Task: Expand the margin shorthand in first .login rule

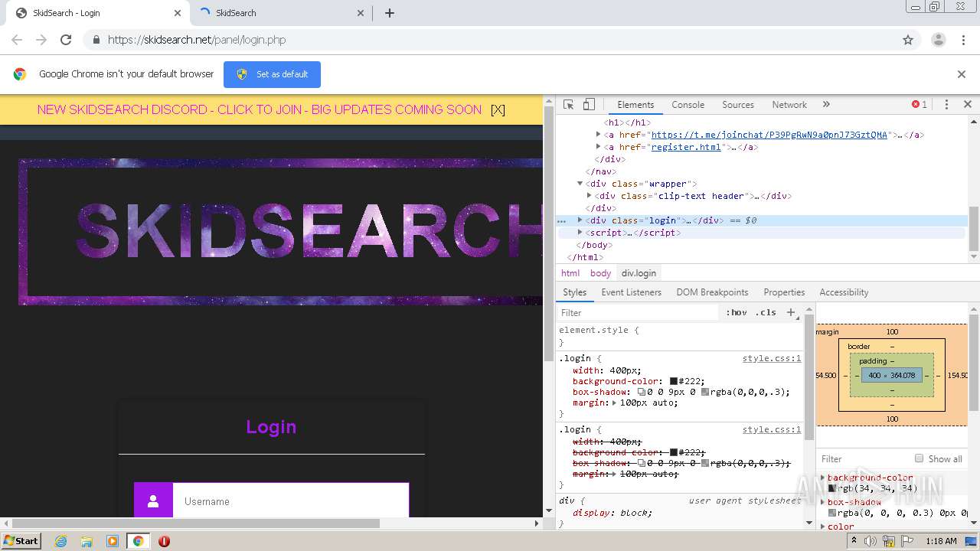Action: (614, 403)
